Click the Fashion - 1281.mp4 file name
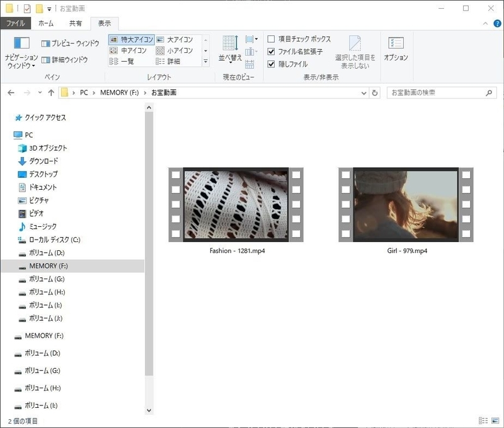The image size is (504, 428). click(x=238, y=251)
